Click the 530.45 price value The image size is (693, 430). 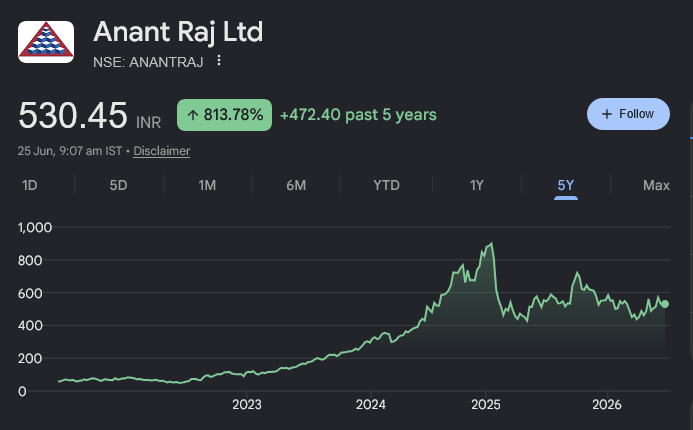[x=72, y=115]
